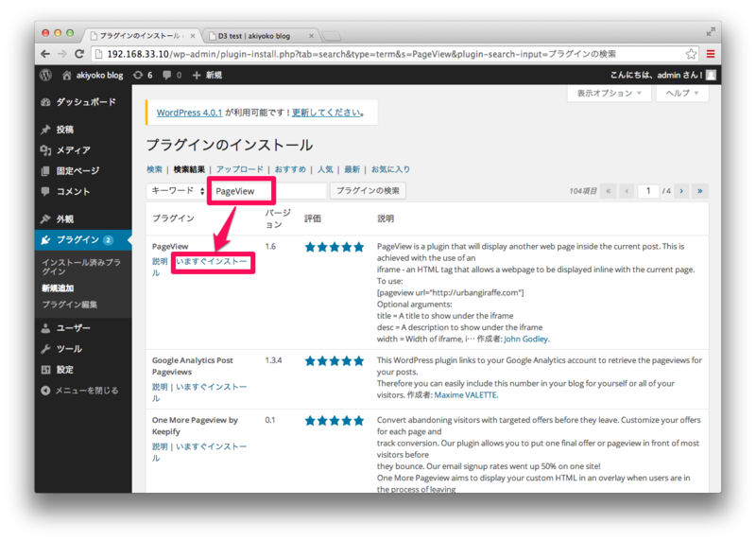Open コメント menu in sidebar
756x541 pixels.
point(83,192)
